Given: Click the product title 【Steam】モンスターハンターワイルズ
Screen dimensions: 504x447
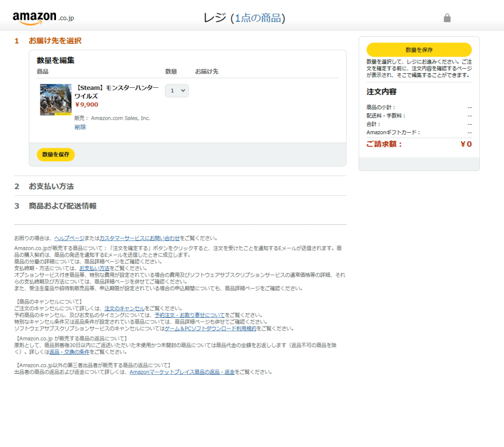Looking at the screenshot, I should point(117,92).
